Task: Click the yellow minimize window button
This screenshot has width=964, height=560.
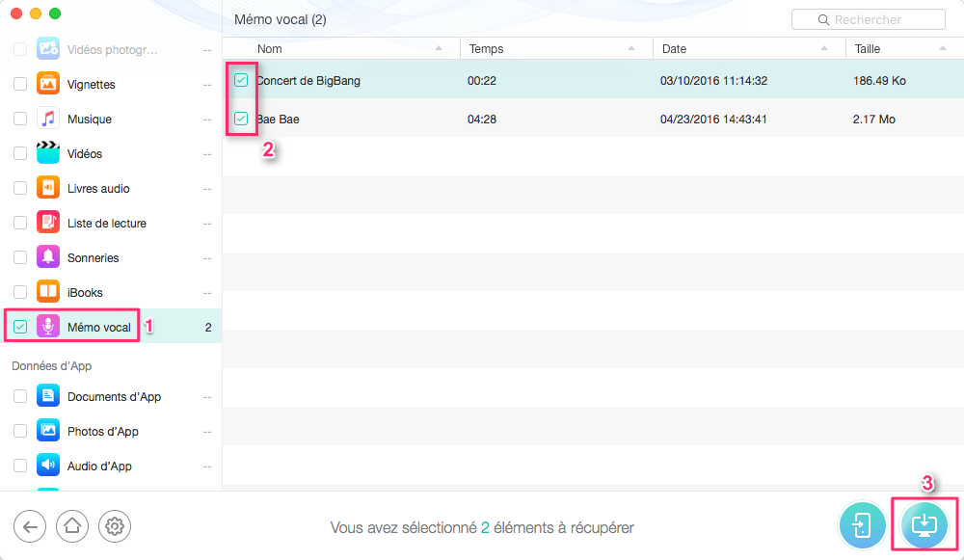Action: [36, 13]
